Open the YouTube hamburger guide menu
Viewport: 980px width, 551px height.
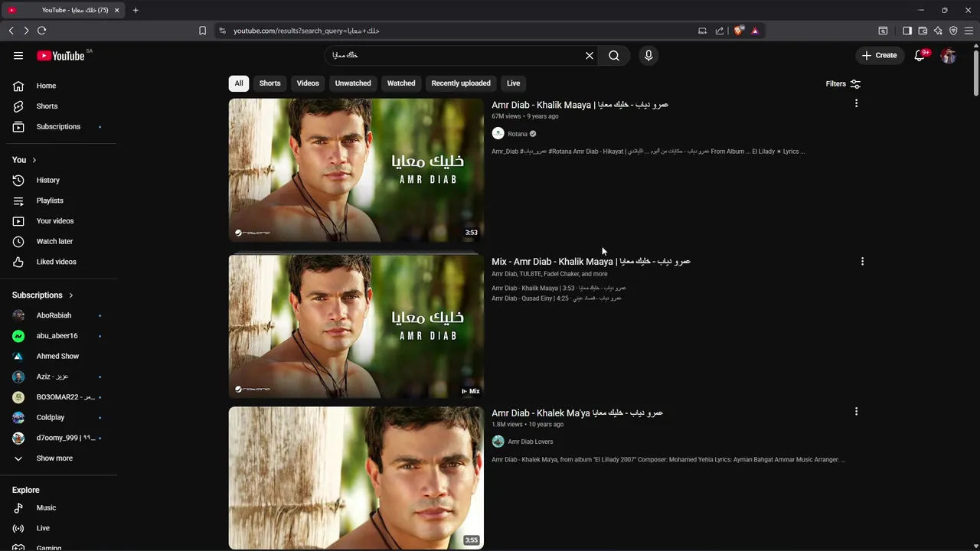pyautogui.click(x=18, y=55)
